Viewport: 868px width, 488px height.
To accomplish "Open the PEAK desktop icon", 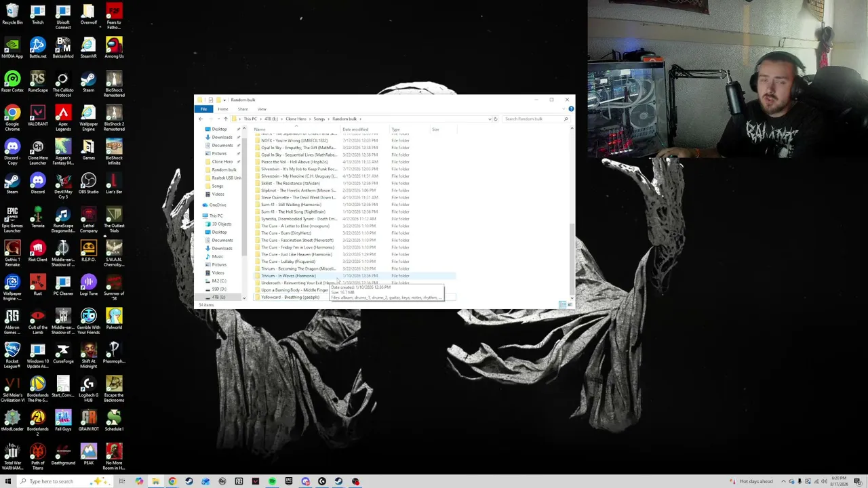I will coord(88,455).
